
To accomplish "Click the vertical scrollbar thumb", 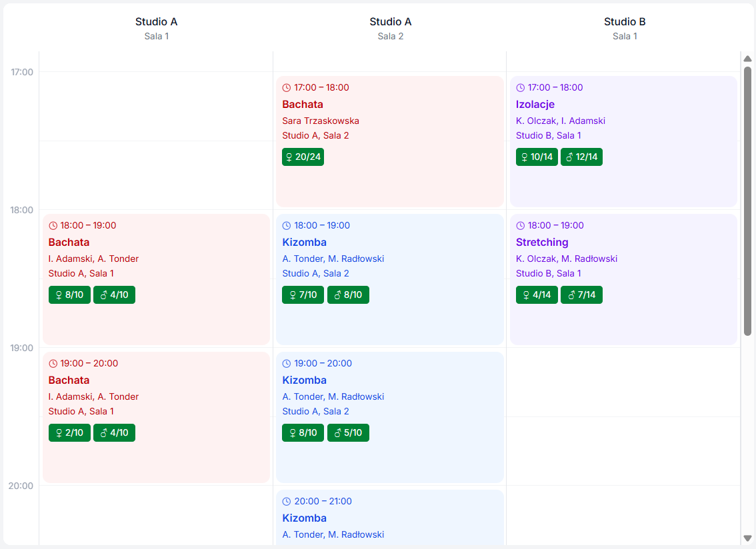I will 747,200.
